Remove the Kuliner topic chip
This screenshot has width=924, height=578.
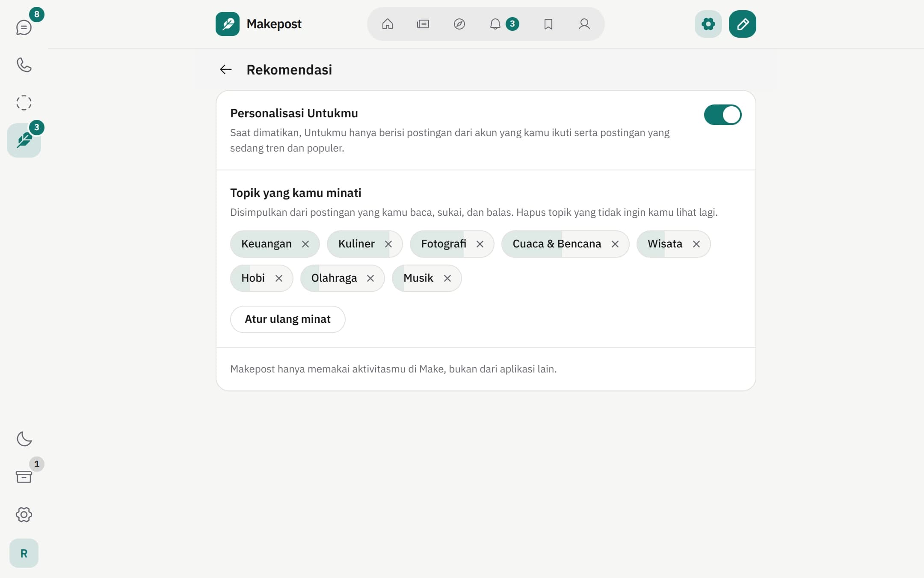coord(388,244)
